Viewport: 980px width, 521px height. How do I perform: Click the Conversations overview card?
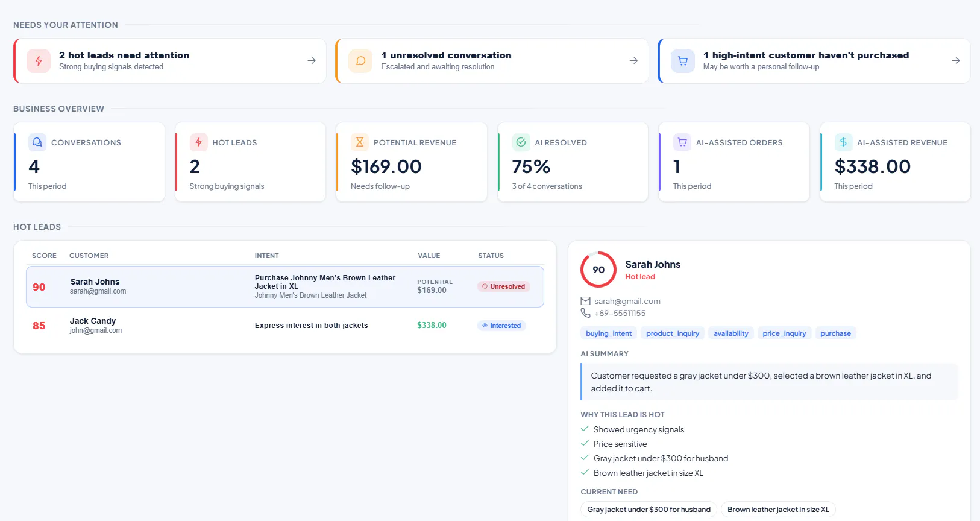(x=89, y=162)
